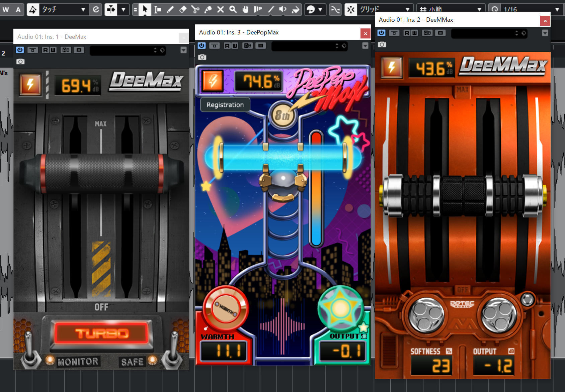Toggle Snap on/off in toolbar
This screenshot has height=392, width=565.
coord(351,9)
